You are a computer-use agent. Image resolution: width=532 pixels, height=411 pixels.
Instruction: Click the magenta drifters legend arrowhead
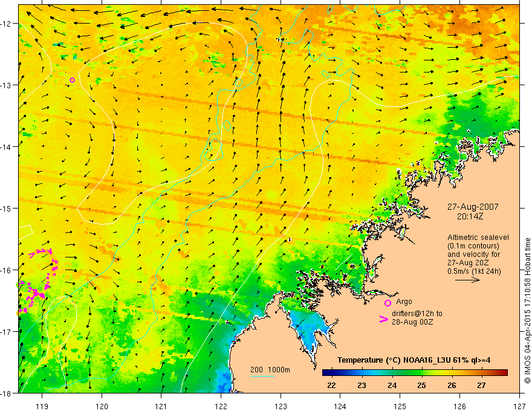point(384,319)
